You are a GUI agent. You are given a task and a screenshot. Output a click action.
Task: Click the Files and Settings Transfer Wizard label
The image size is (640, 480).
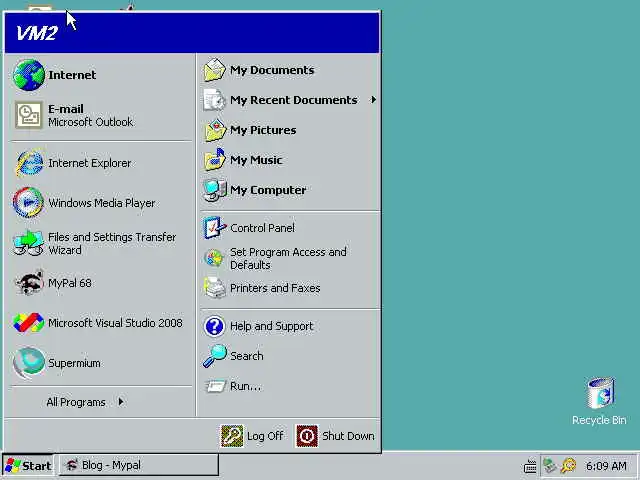112,243
